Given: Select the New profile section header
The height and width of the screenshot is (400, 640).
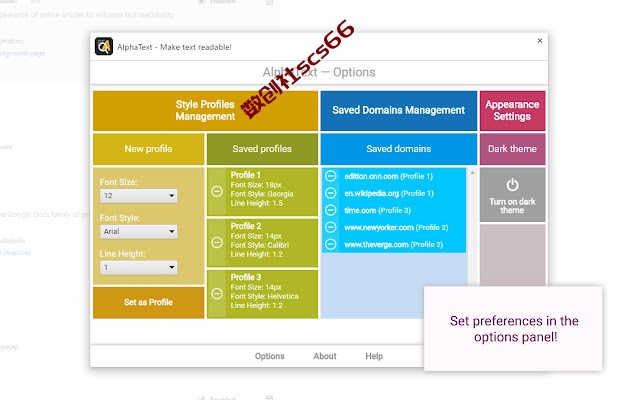Looking at the screenshot, I should tap(149, 149).
